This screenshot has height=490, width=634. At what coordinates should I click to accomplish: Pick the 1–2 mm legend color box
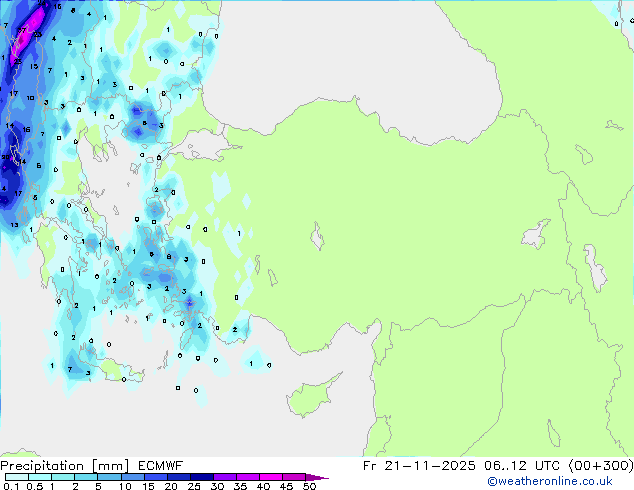click(x=63, y=477)
